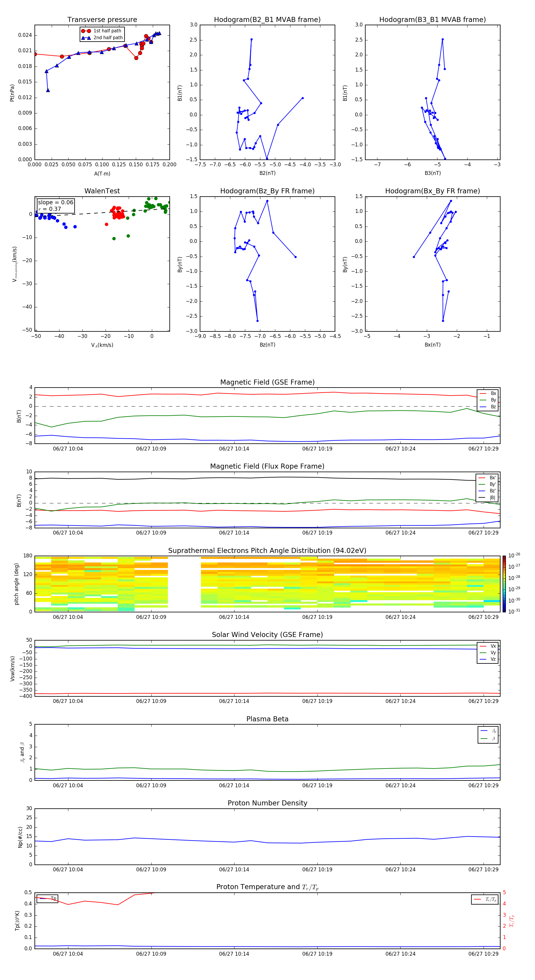Screen dimensions: 535x980
Task: Click the '2nd half path' legend entry
Action: (102, 38)
